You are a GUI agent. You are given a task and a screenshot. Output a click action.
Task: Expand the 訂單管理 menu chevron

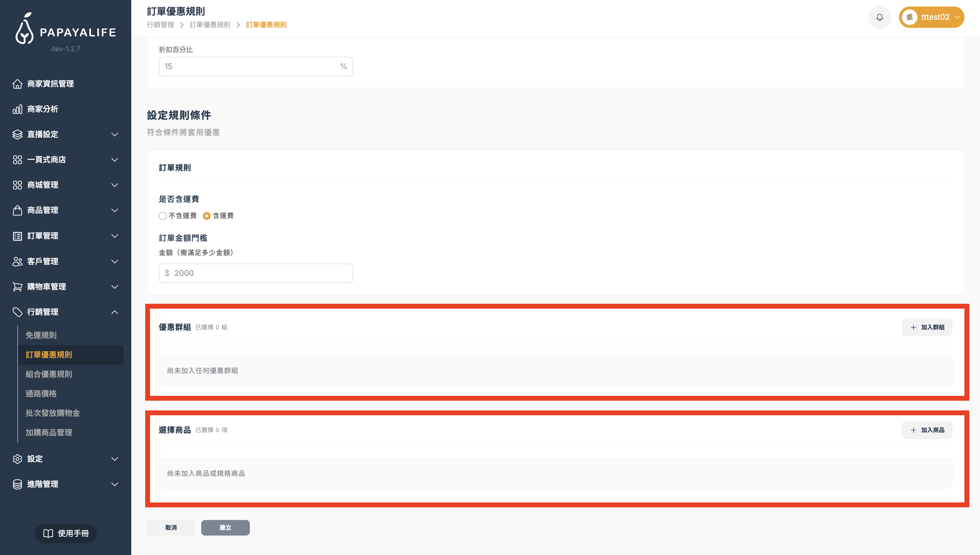[x=115, y=236]
